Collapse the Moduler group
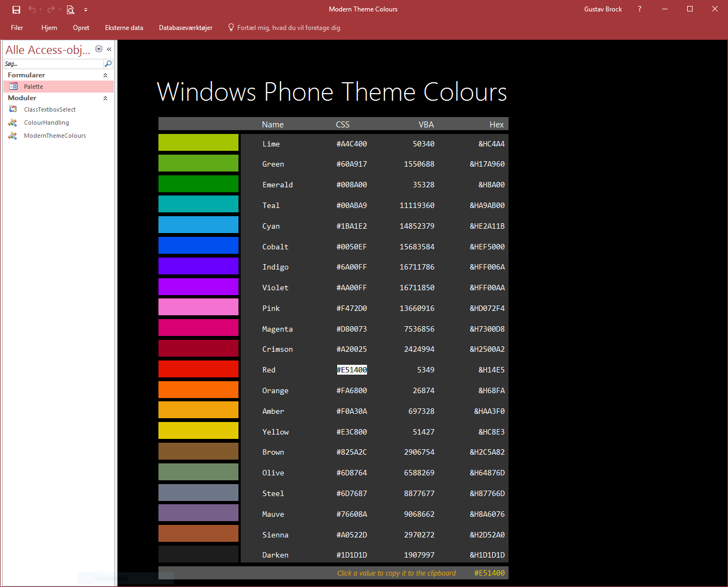728x587 pixels. [x=105, y=98]
